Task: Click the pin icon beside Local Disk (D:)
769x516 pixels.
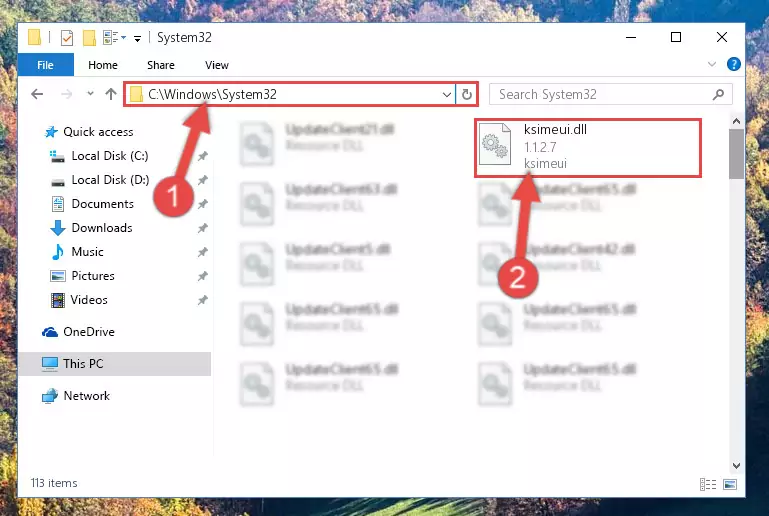Action: tap(203, 180)
